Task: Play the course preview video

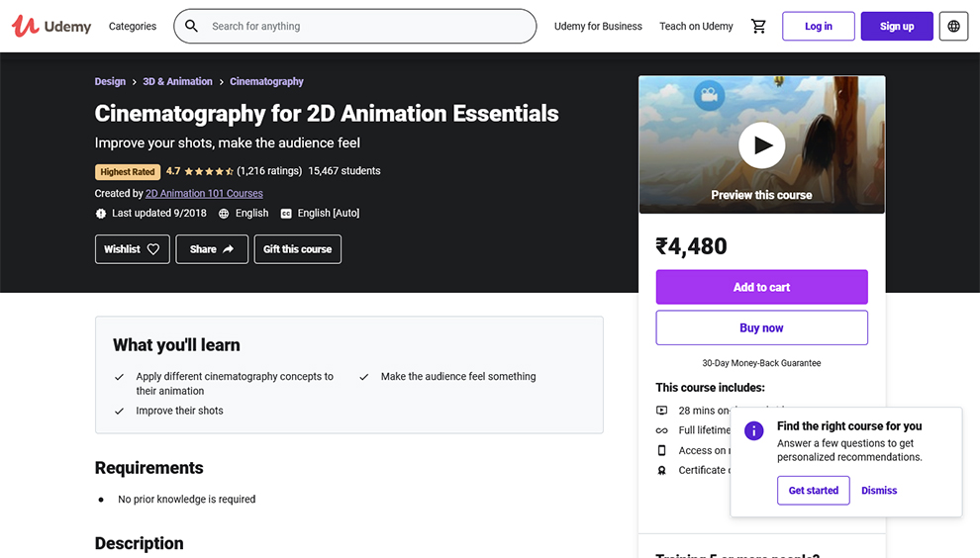Action: (762, 145)
